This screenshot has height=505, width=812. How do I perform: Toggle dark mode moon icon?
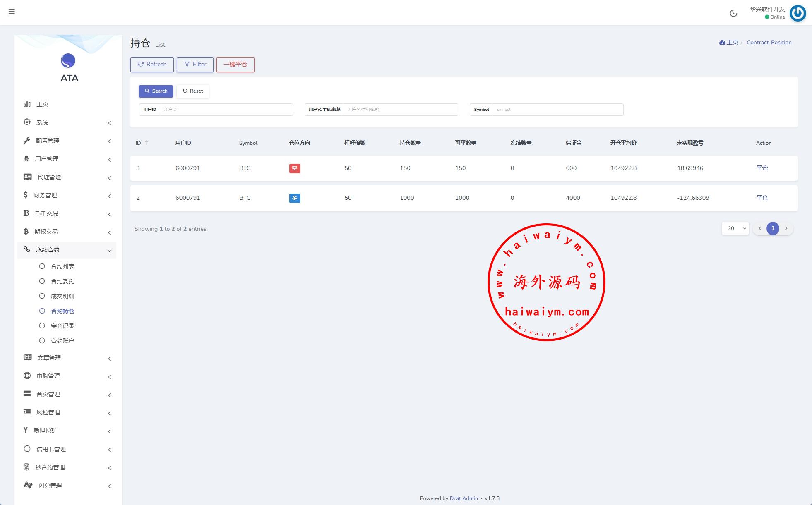click(733, 13)
